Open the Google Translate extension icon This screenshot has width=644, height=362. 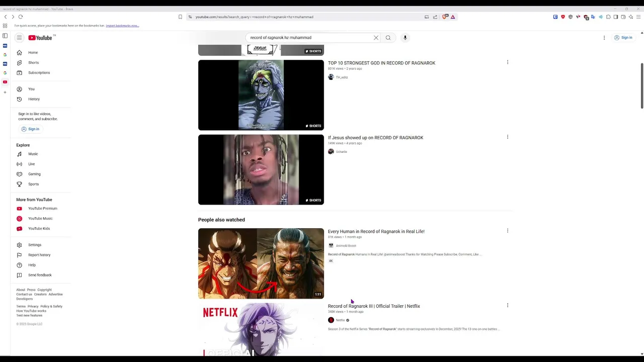click(x=593, y=17)
